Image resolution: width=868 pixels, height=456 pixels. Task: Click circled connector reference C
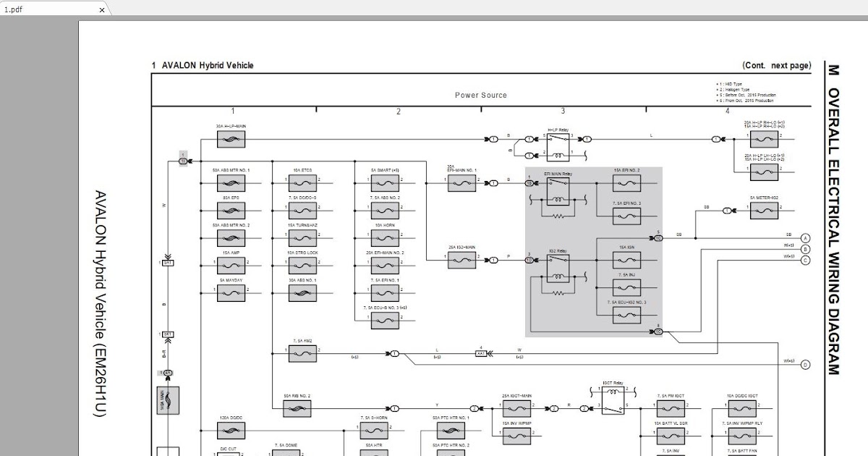click(806, 260)
